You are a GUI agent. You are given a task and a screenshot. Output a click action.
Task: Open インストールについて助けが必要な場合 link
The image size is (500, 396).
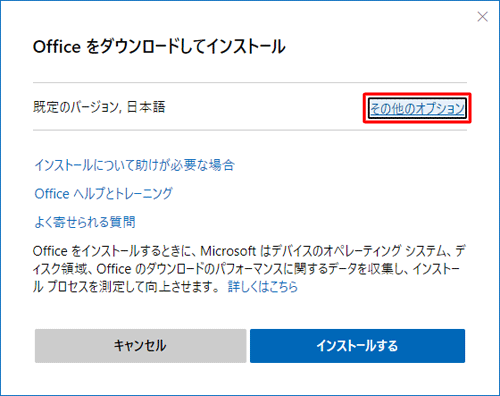135,165
